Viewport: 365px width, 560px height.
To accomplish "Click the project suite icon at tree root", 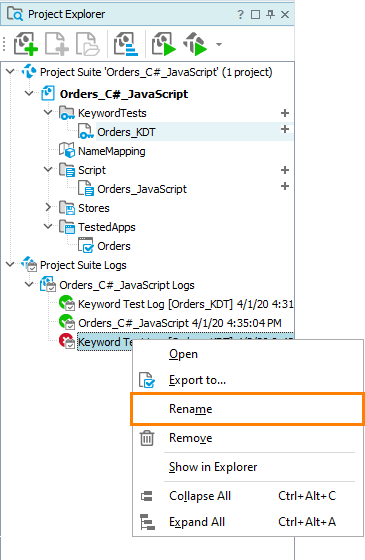I will 29,71.
